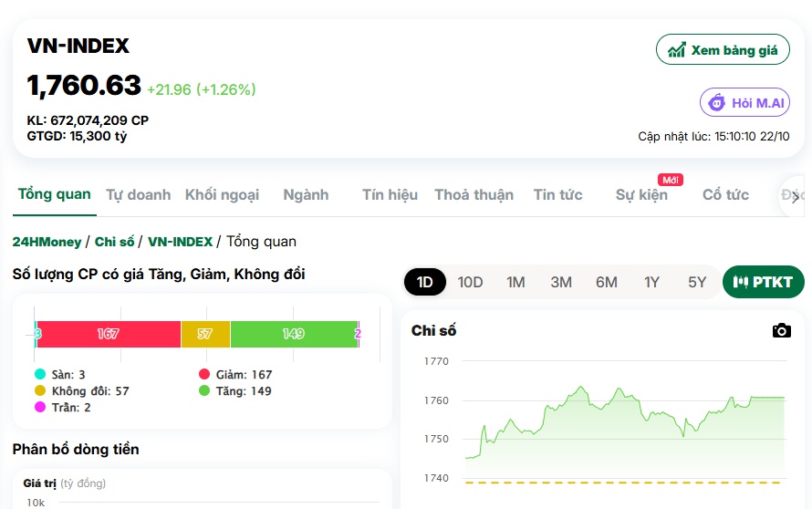
Task: Follow the Chỉ số breadcrumb link
Action: click(x=114, y=242)
